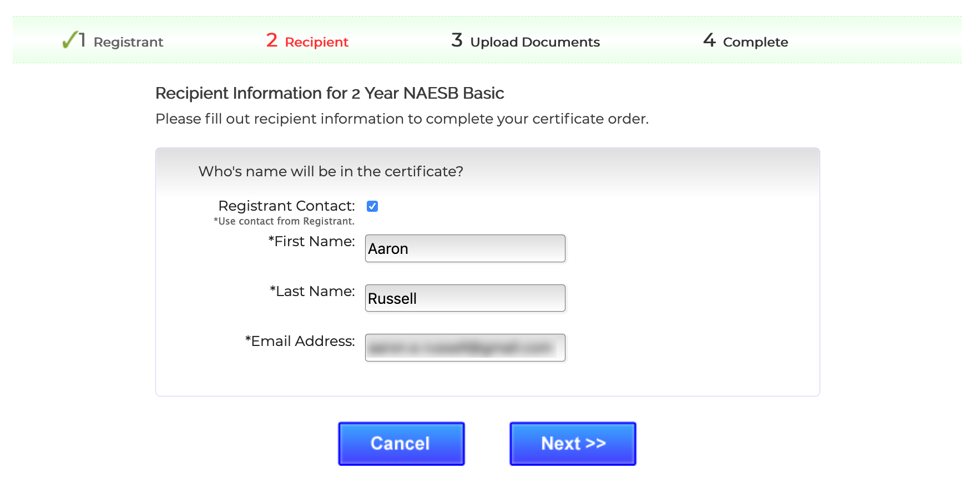Click the "Registrant Contact:" label
Screen dimensions: 980x499
tap(286, 206)
